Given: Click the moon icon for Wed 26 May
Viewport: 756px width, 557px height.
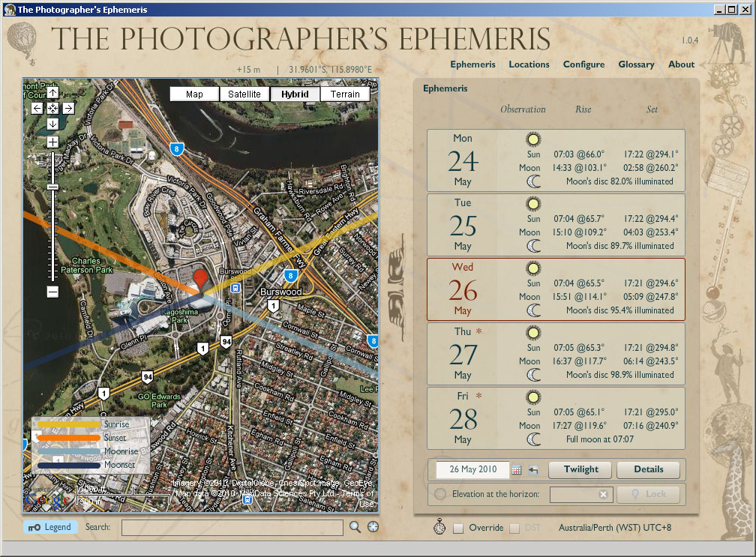Looking at the screenshot, I should coord(533,311).
